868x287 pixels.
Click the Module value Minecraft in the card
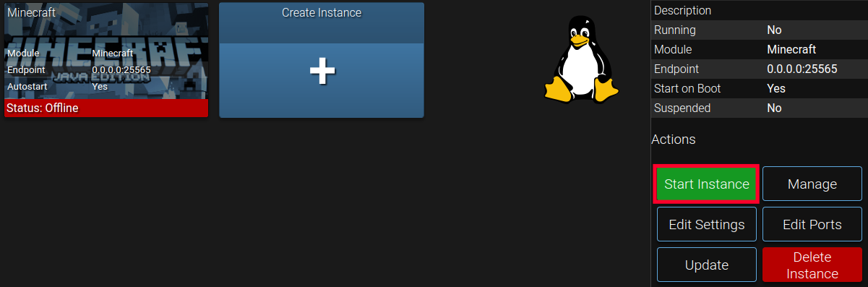(112, 53)
